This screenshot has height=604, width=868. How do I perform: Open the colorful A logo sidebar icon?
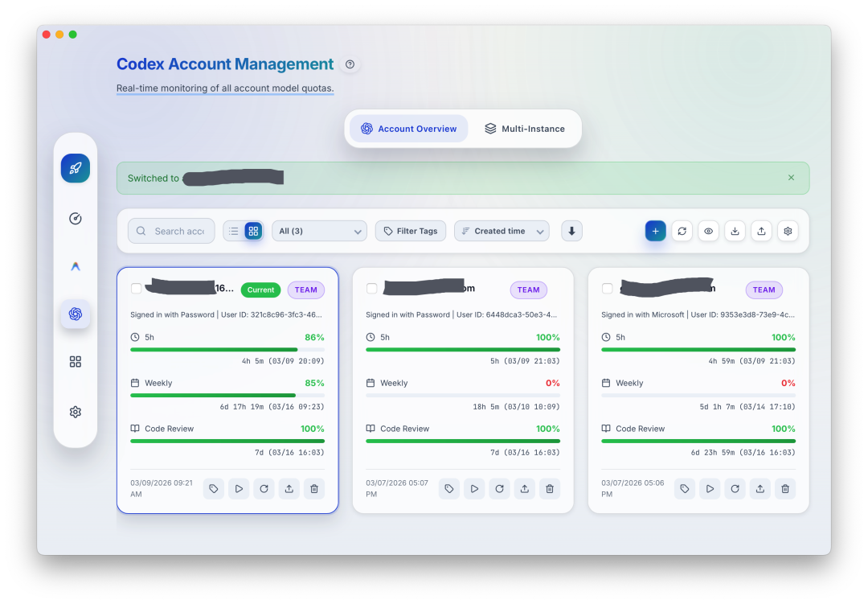click(x=76, y=266)
